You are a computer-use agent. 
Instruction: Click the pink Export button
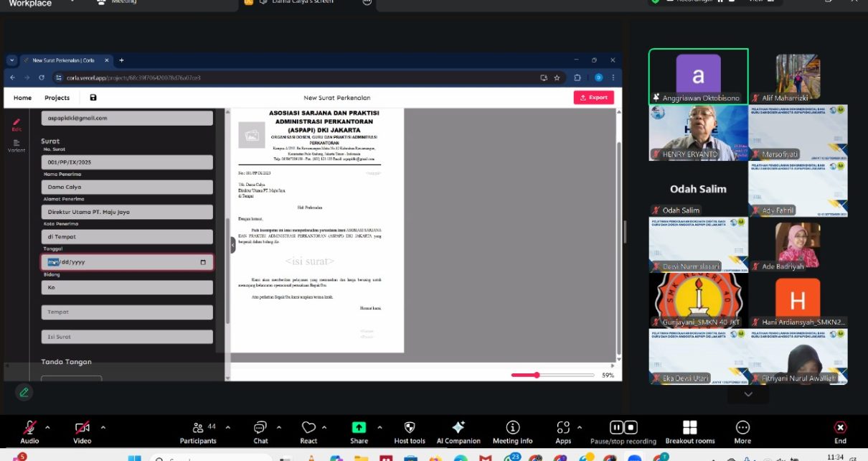pyautogui.click(x=593, y=98)
